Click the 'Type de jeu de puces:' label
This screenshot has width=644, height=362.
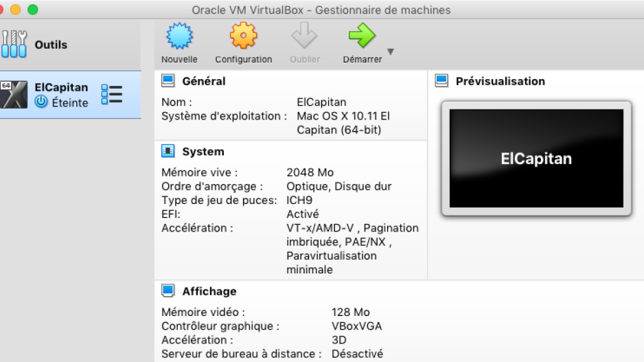[219, 200]
